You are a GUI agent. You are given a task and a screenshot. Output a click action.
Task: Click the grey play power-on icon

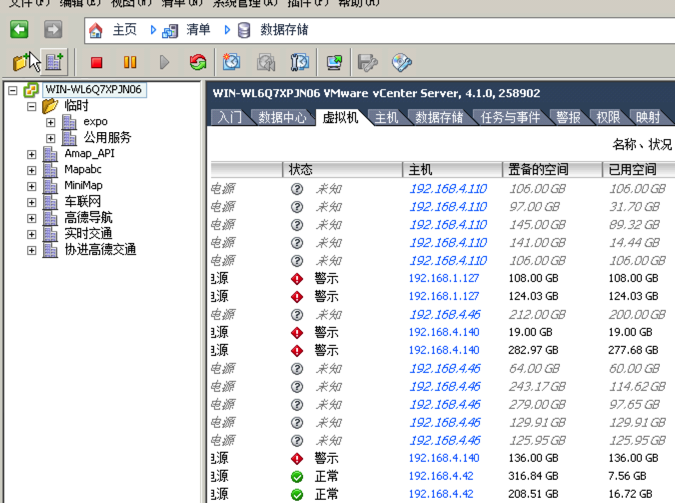pos(164,62)
